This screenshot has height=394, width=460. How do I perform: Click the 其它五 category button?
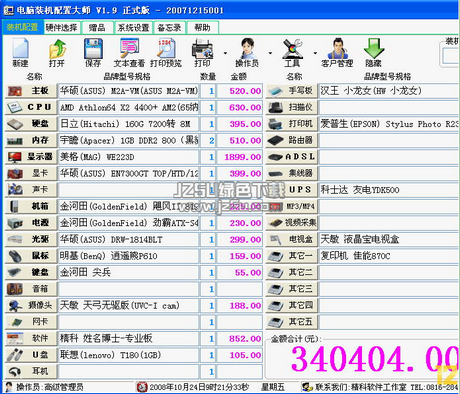coord(292,322)
